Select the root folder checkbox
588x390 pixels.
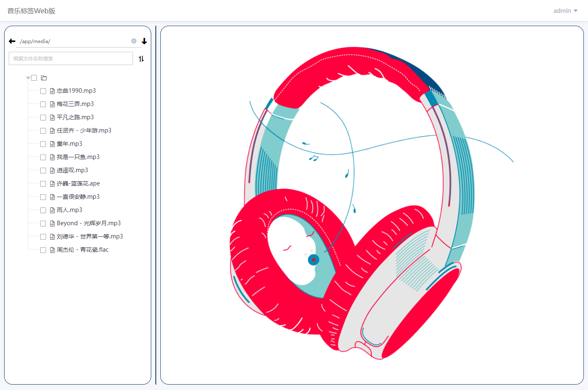(x=34, y=78)
